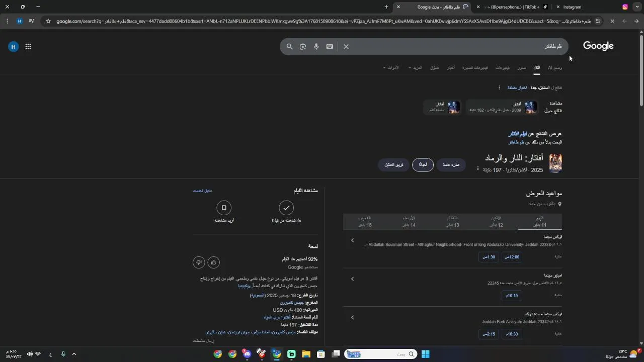Select the Thursday 15 January date tab
The width and height of the screenshot is (644, 362).
point(365,222)
